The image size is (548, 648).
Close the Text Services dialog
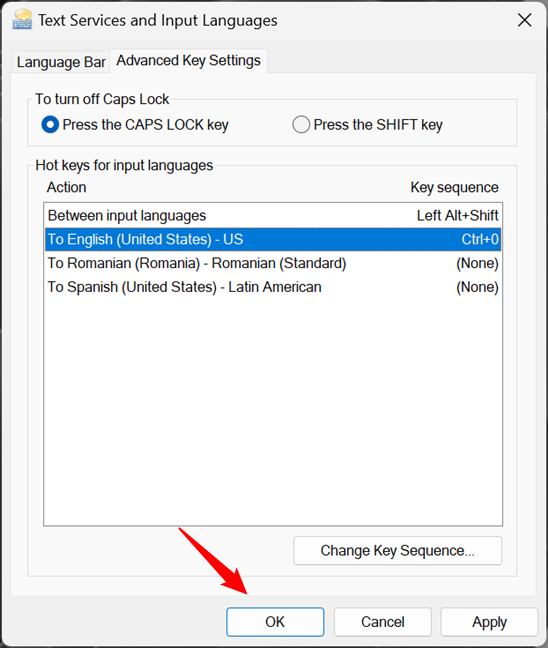click(x=524, y=20)
